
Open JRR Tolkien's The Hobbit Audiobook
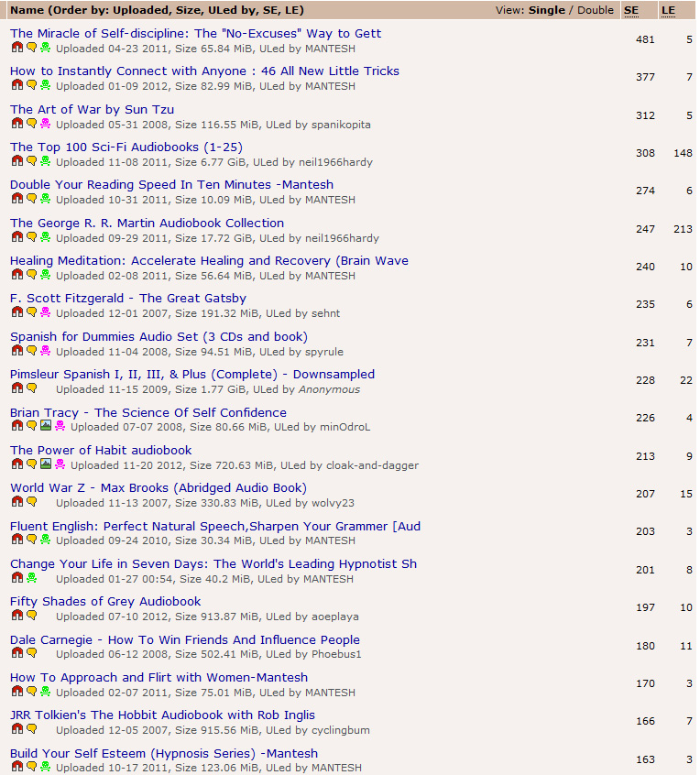point(163,715)
